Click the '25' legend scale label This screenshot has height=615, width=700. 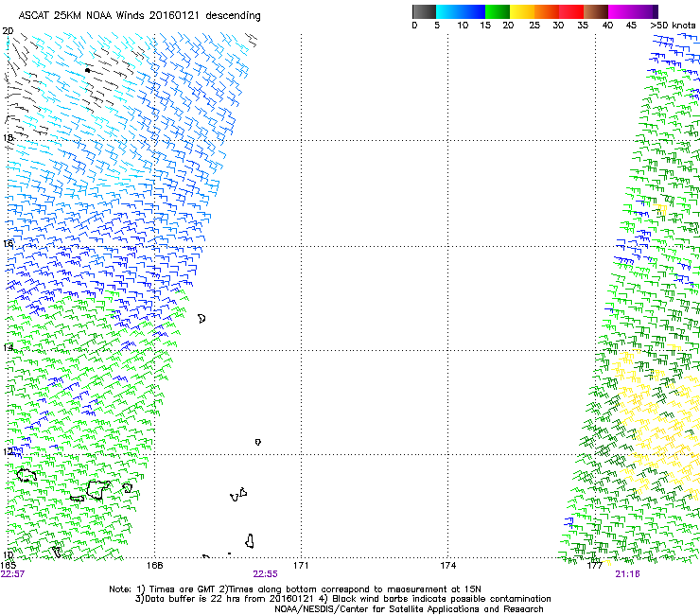point(534,26)
